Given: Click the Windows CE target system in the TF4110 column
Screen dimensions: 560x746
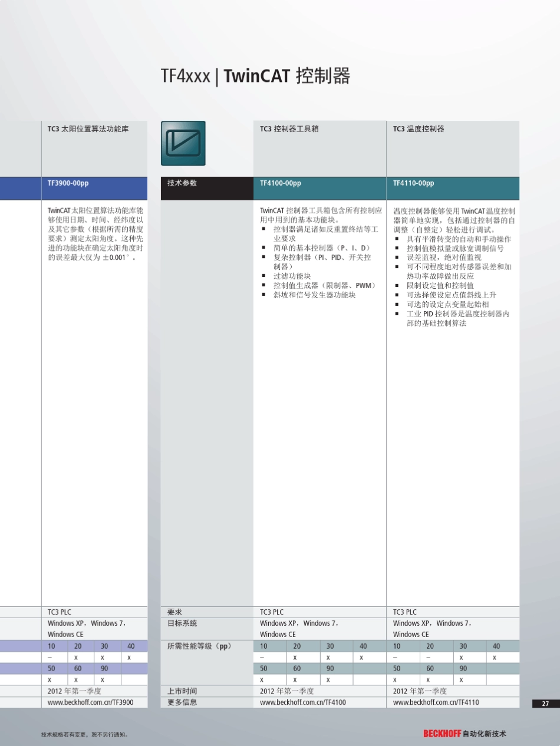Looking at the screenshot, I should tap(411, 635).
